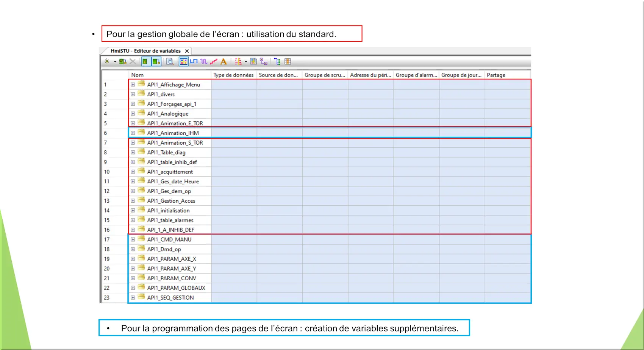Viewport: 644px width, 350px height.
Task: Expand the API1_Animation_IHM folder
Action: (133, 133)
